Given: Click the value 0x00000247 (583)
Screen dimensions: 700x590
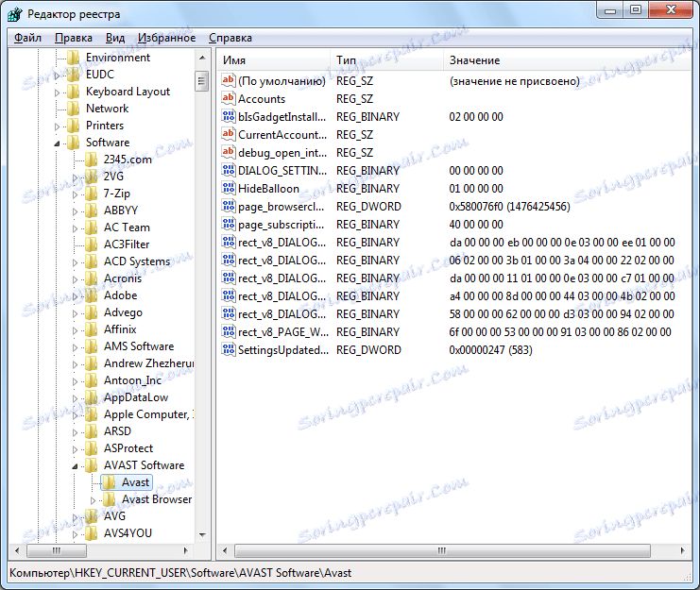Looking at the screenshot, I should coord(490,350).
